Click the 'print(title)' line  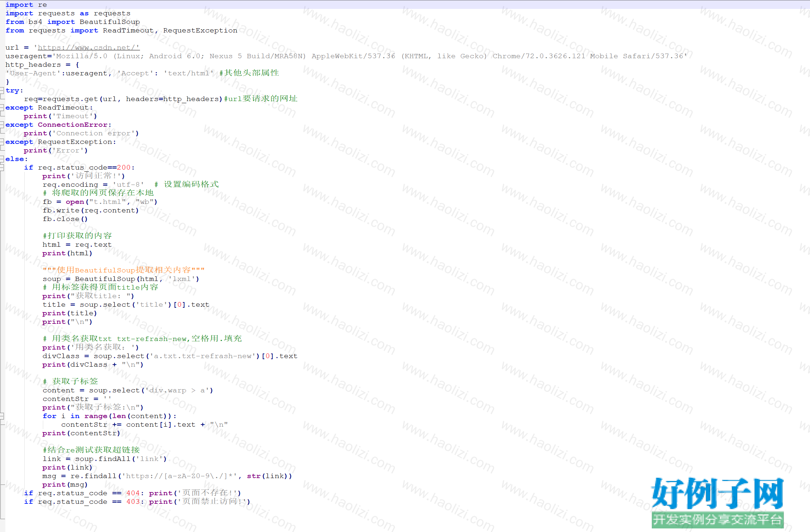[x=70, y=313]
